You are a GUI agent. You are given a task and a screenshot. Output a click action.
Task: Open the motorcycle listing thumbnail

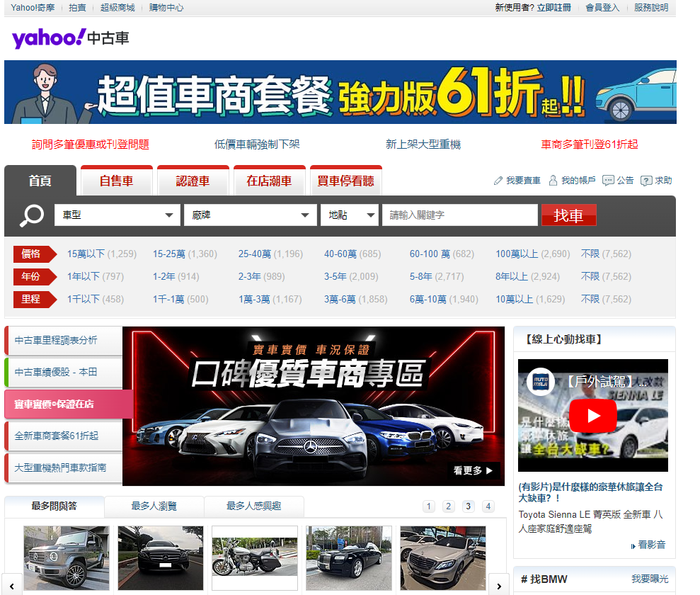[x=255, y=558]
